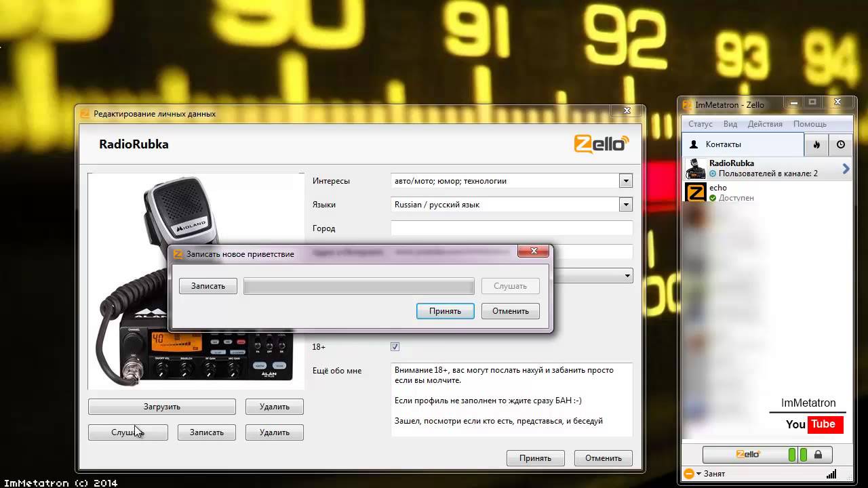The image size is (868, 488).
Task: Click the Midland radio profile picture
Action: point(196,281)
